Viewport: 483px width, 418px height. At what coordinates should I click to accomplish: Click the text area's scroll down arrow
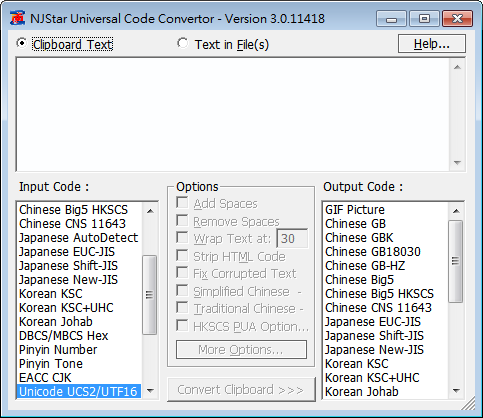(x=457, y=163)
